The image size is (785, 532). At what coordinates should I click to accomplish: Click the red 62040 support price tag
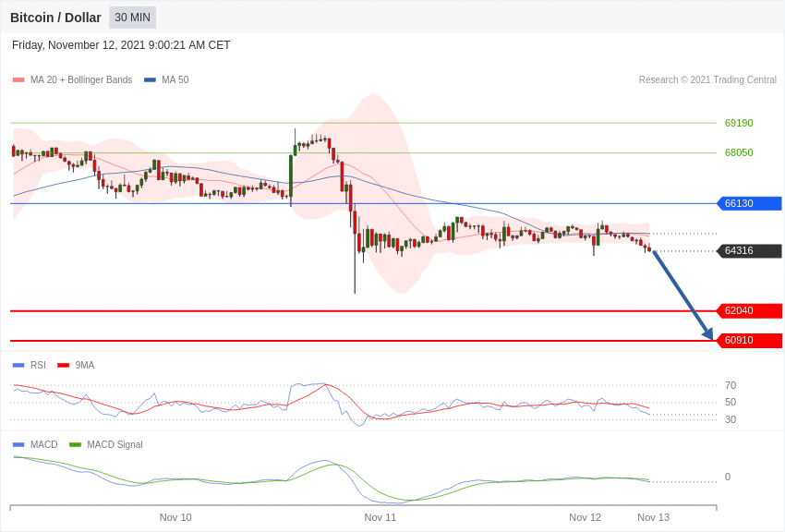[750, 310]
